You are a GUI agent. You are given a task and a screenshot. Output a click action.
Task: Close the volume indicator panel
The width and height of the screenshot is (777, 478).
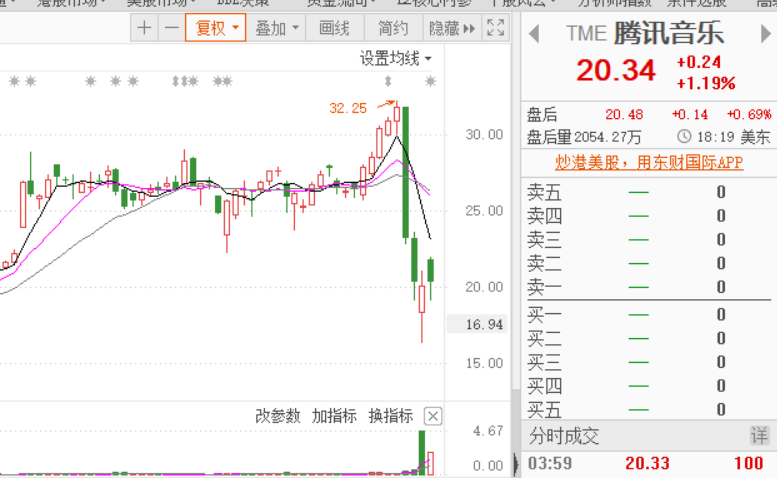tap(433, 417)
